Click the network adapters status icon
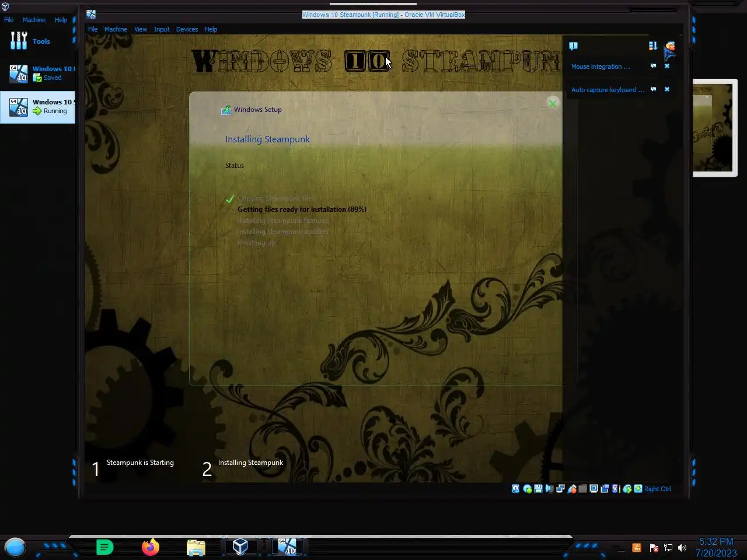Image resolution: width=747 pixels, height=560 pixels. click(560, 489)
